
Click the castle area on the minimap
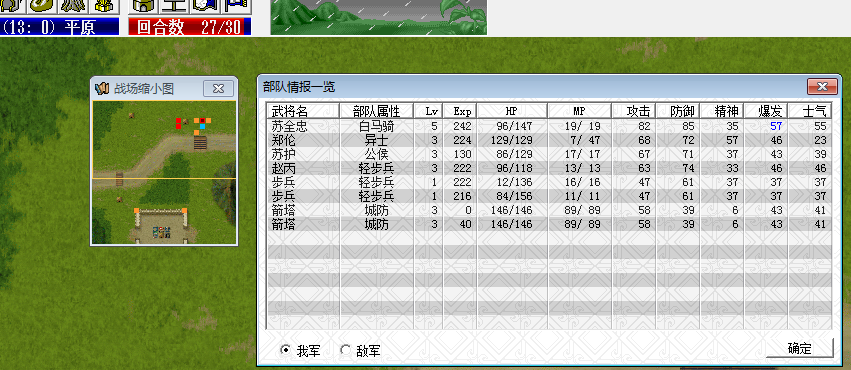(161, 227)
